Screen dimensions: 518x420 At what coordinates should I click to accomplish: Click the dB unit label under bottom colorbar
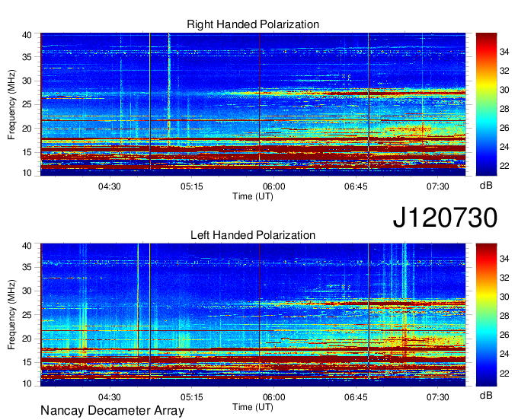(x=486, y=396)
